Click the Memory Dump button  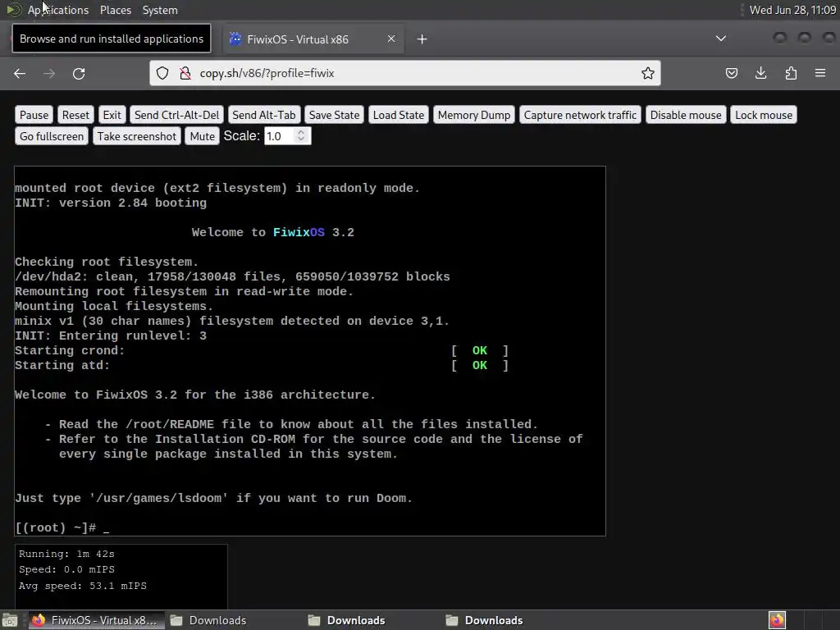pos(474,115)
